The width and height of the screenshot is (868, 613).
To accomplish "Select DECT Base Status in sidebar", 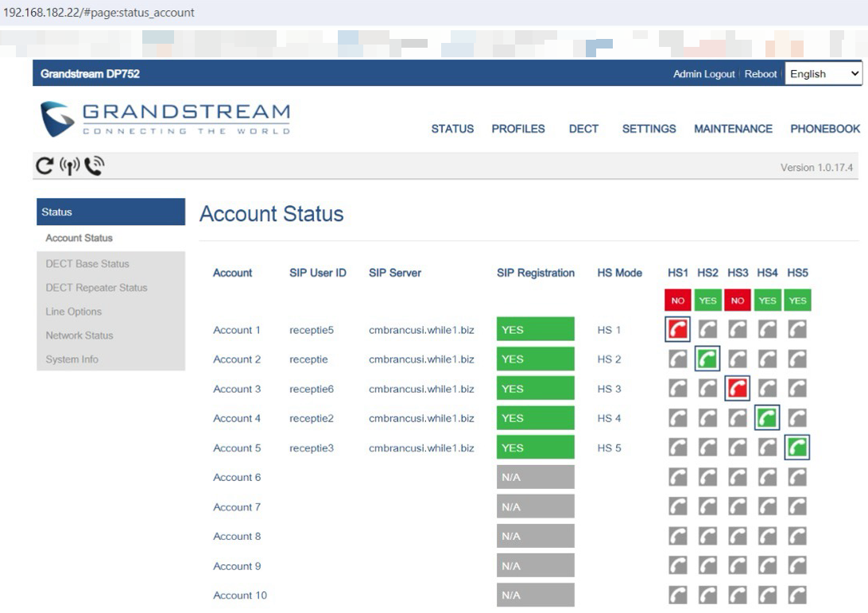I will point(87,264).
